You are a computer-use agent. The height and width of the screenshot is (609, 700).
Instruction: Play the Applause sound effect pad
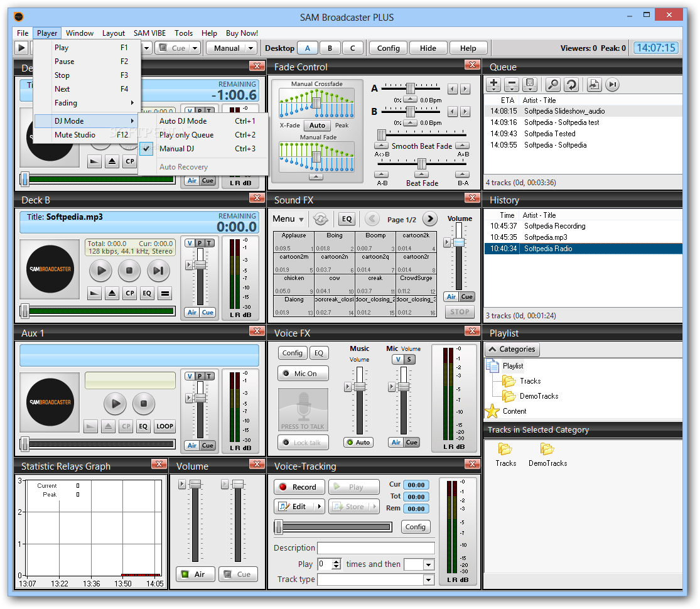(x=294, y=242)
